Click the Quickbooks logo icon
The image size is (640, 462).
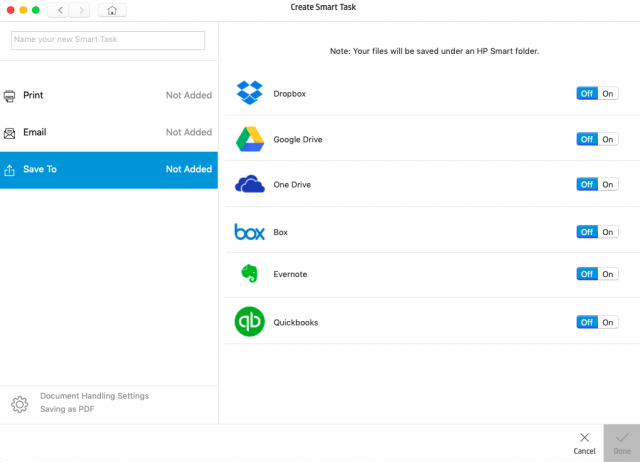click(x=249, y=322)
